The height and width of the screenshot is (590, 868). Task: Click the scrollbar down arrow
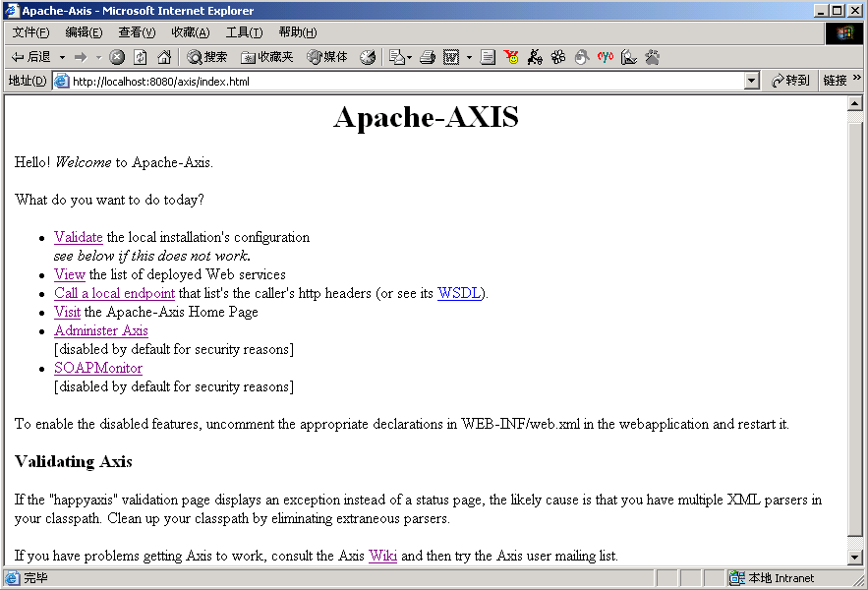coord(854,558)
